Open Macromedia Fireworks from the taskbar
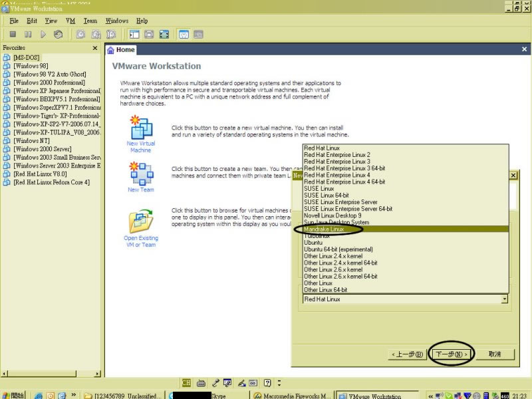Viewport: 532px width, 399px height. click(293, 396)
